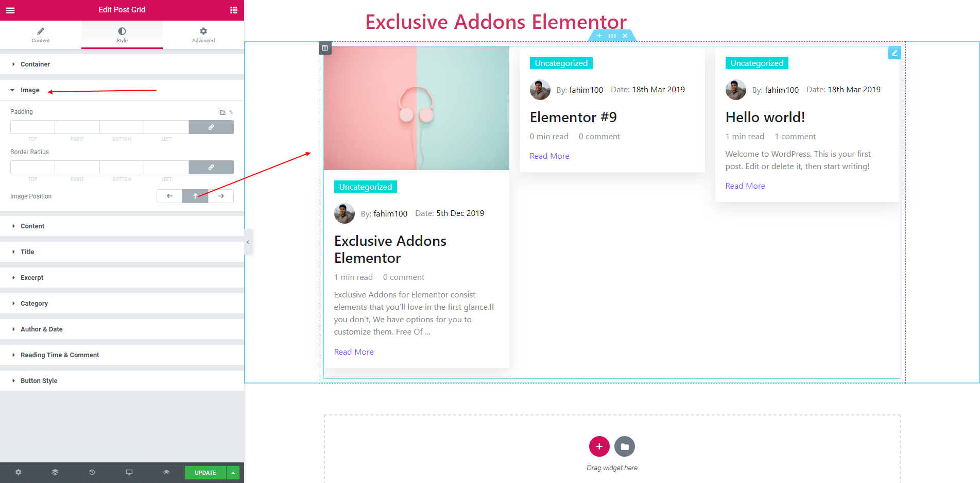The image size is (980, 483).
Task: Open Responsive Mode monitor icon
Action: (x=129, y=472)
